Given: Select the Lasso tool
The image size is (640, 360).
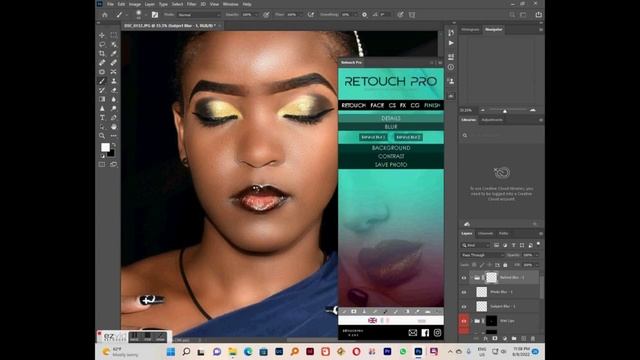Looking at the screenshot, I should pos(102,44).
